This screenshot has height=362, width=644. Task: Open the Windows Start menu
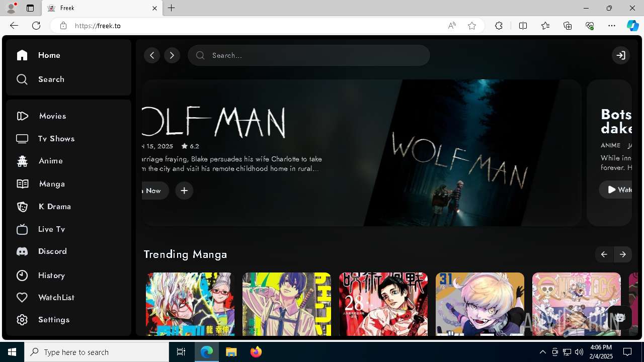[12, 352]
